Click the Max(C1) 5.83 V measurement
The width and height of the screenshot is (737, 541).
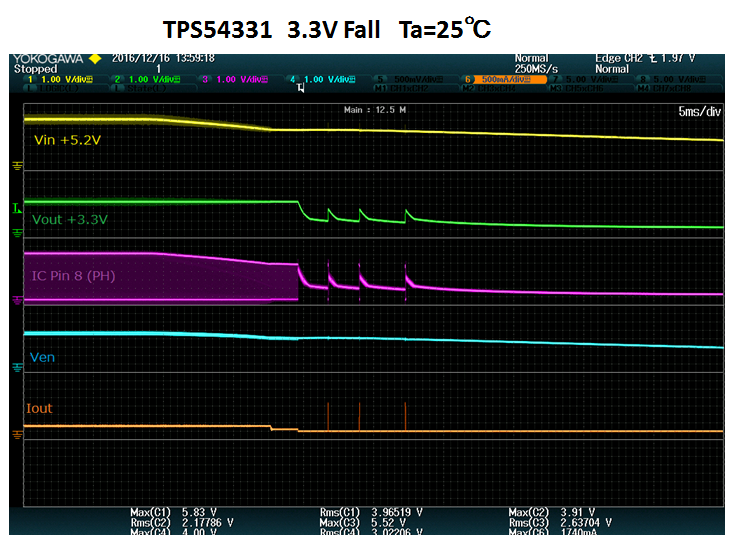click(x=173, y=512)
